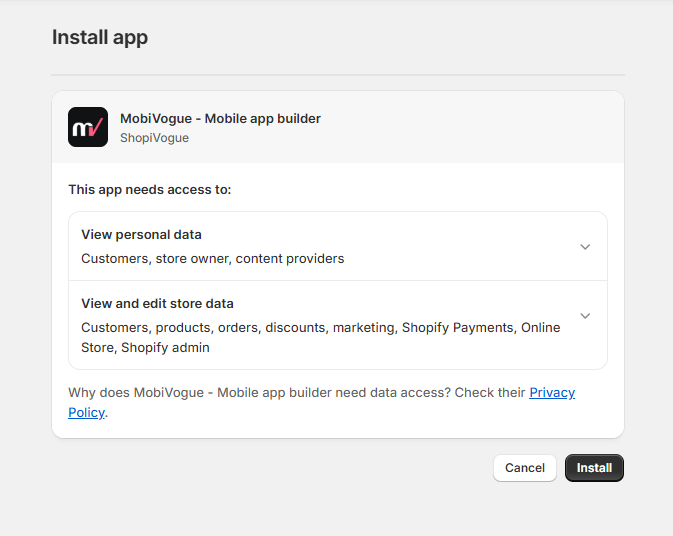673x536 pixels.
Task: Click 'Customers, store owner, content providers' text
Action: 212,259
